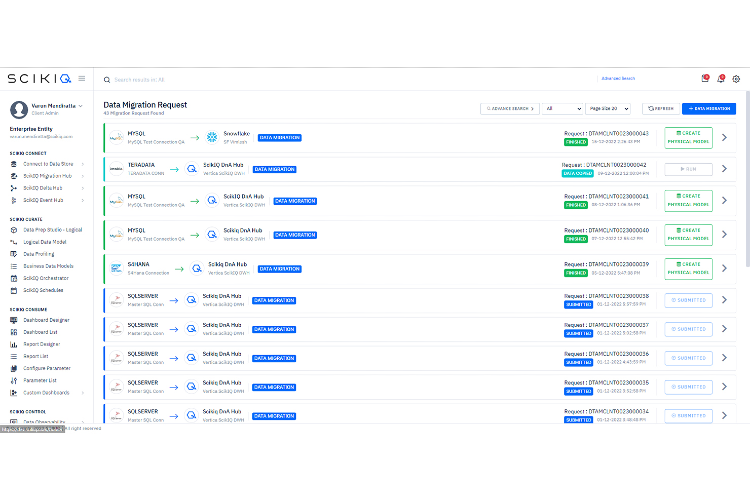Open the clipboard notifications icon with red badge

(x=705, y=78)
